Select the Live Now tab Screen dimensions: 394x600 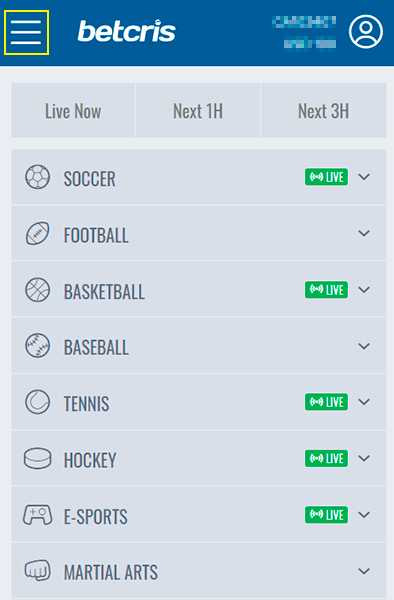(73, 111)
